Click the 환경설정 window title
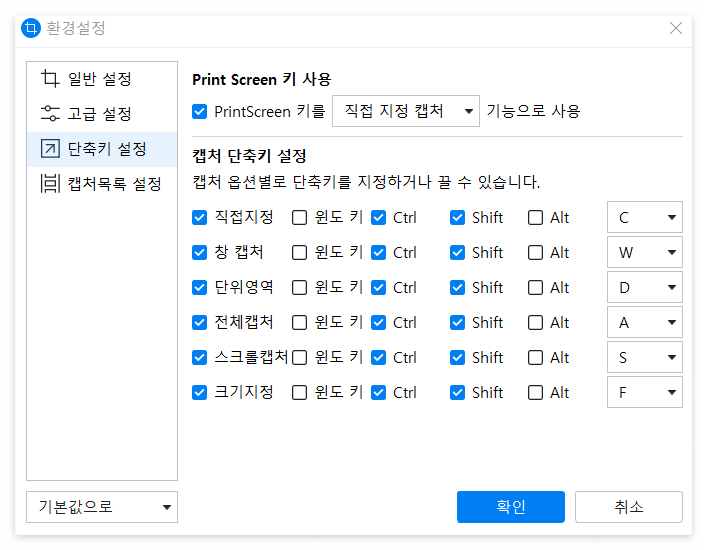 [76, 28]
